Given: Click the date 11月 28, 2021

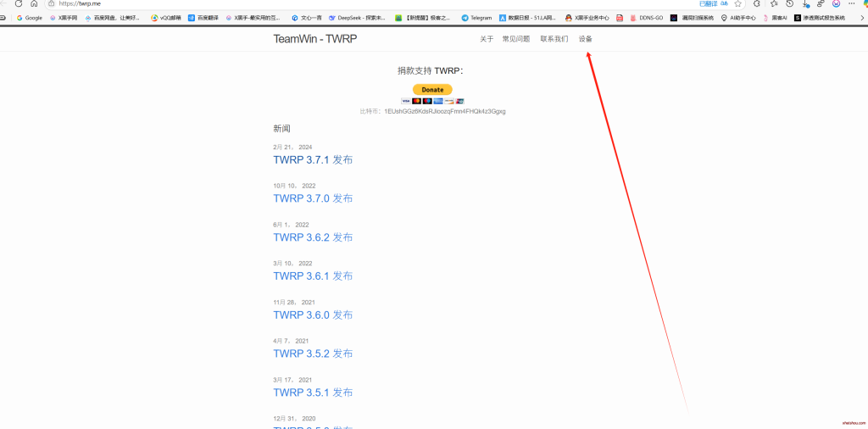Looking at the screenshot, I should pos(294,302).
